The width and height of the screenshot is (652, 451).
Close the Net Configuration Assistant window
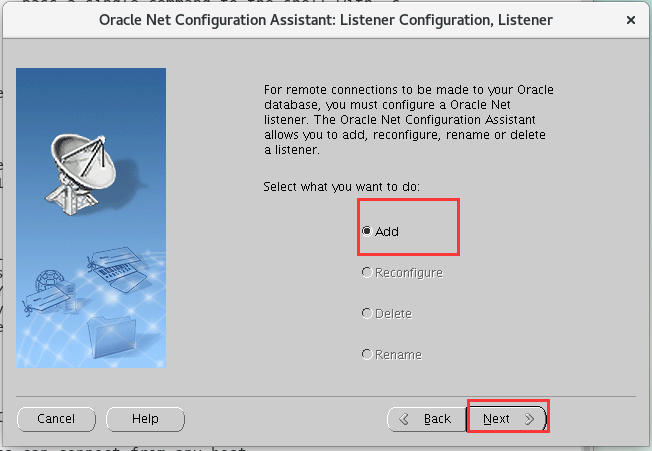631,19
